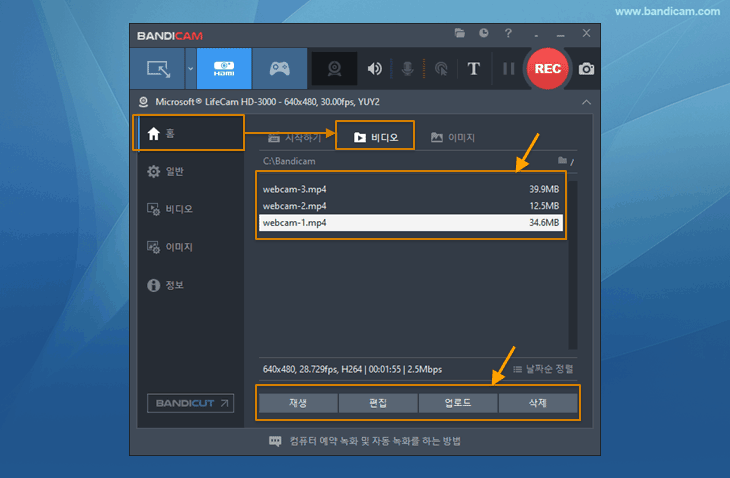The width and height of the screenshot is (730, 478).
Task: Open help with the question mark icon
Action: pyautogui.click(x=508, y=33)
